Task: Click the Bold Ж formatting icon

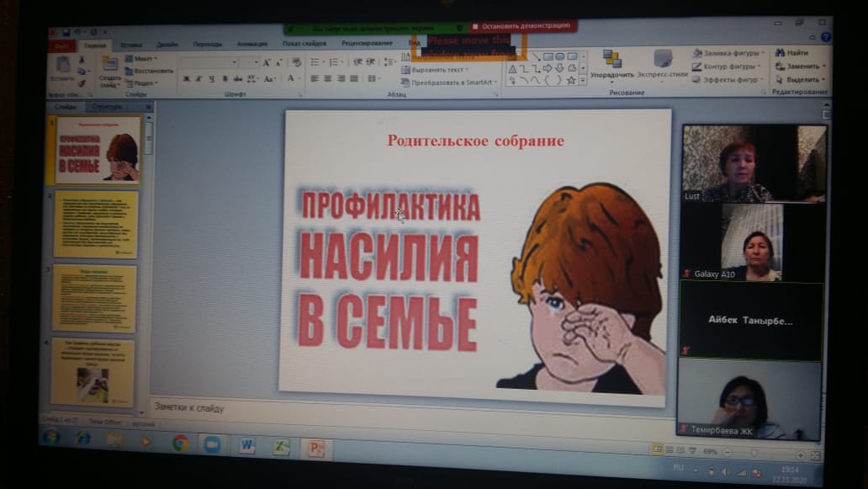Action: point(187,79)
